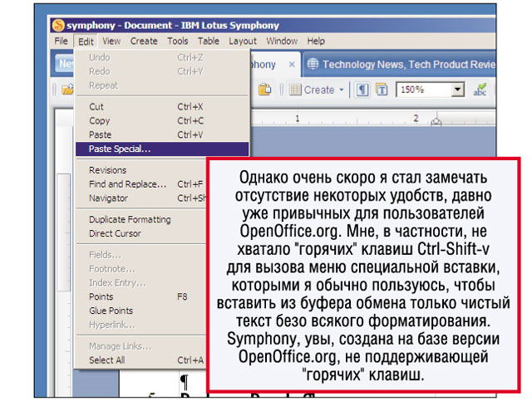The height and width of the screenshot is (401, 532).
Task: Close the document tab with x
Action: click(x=292, y=65)
